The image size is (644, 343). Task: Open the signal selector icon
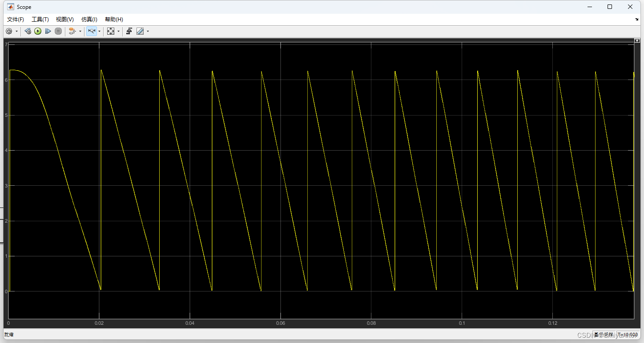tap(72, 31)
